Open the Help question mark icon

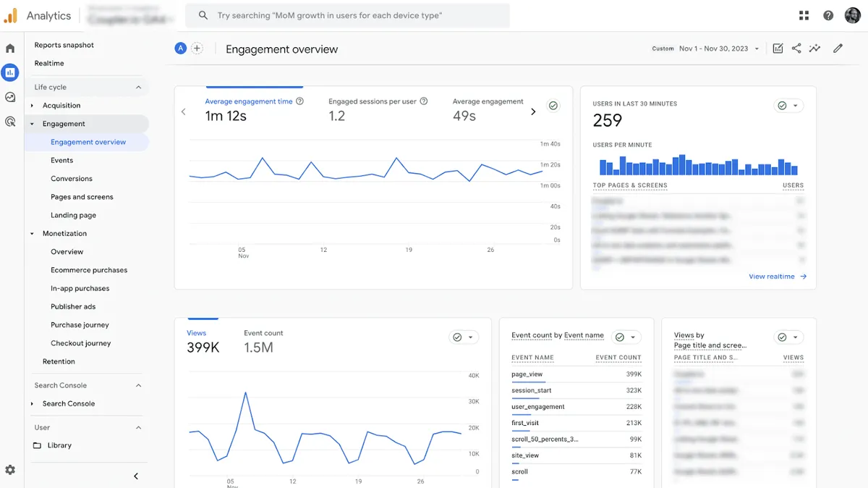828,15
